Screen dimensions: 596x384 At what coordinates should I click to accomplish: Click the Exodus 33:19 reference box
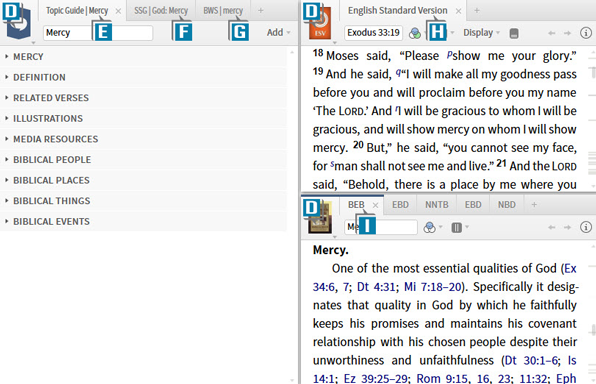coord(373,33)
